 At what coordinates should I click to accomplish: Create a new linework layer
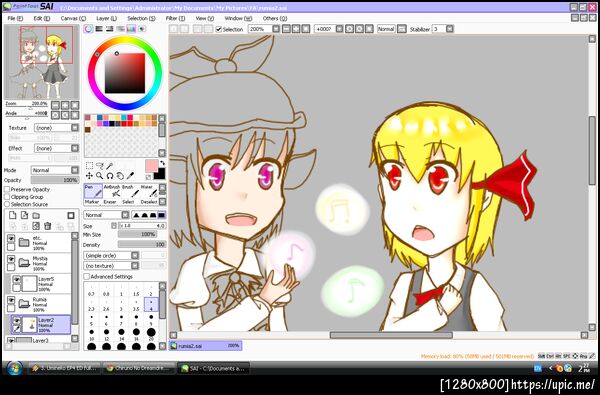point(24,215)
